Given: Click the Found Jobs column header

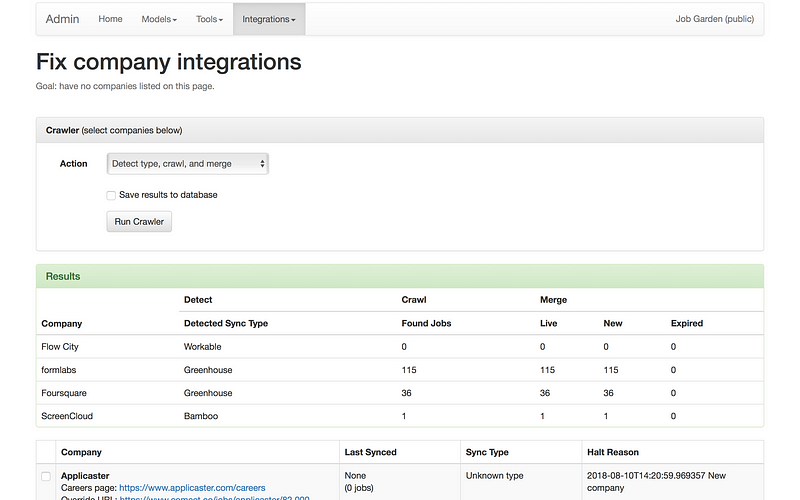Looking at the screenshot, I should click(x=426, y=323).
